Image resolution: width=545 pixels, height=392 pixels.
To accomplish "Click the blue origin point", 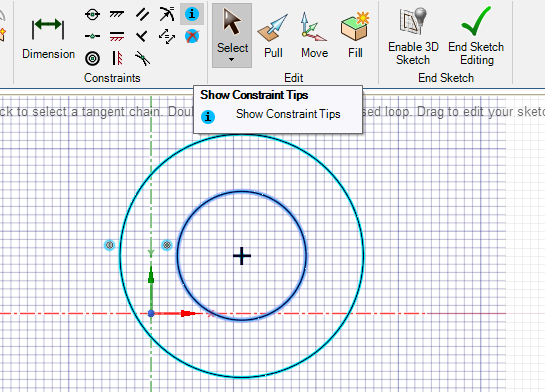I will (151, 313).
